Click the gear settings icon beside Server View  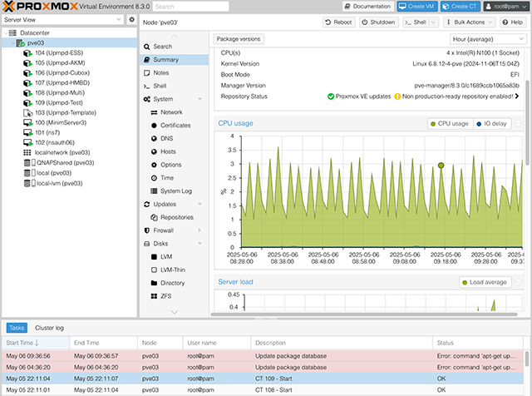coord(131,20)
